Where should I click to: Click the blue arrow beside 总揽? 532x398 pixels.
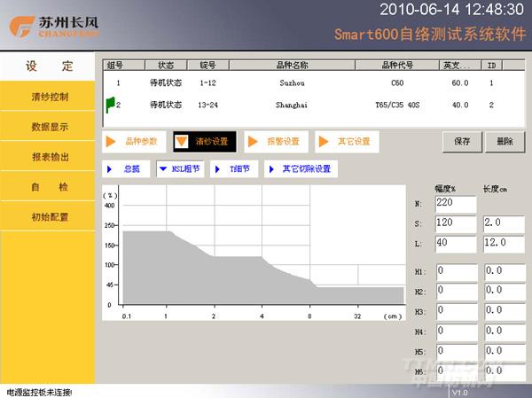click(110, 168)
